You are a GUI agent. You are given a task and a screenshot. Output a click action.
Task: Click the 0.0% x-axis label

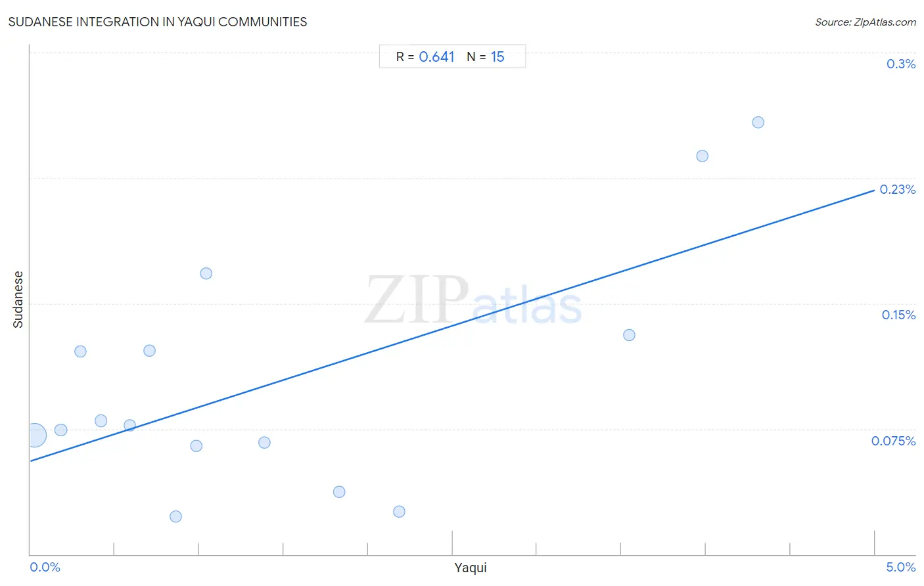tap(45, 567)
